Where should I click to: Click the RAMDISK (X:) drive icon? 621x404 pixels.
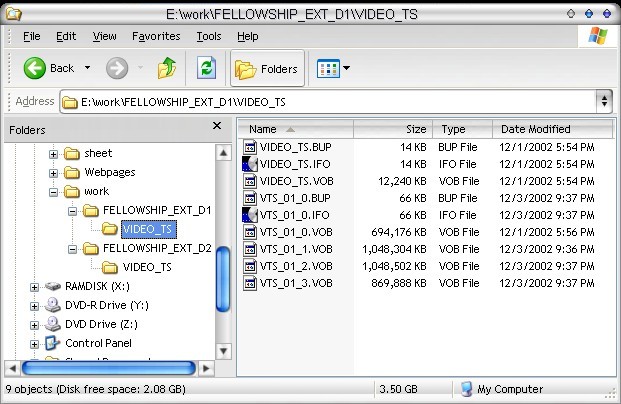(x=53, y=286)
